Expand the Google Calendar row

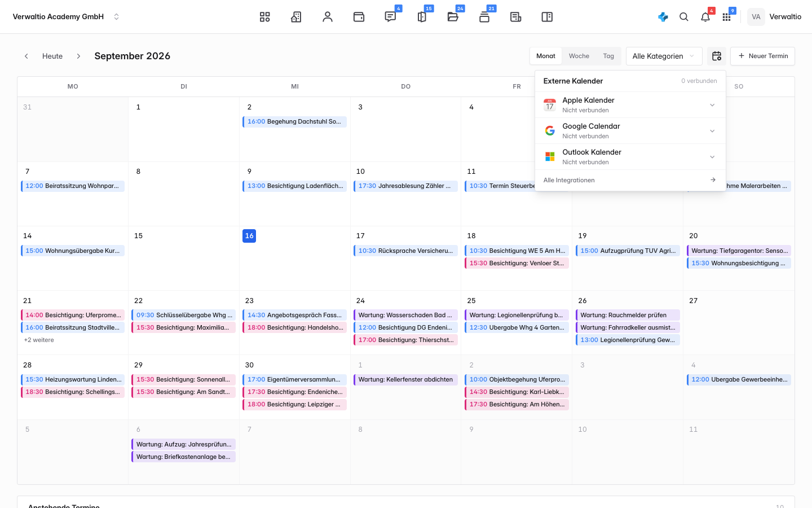coord(630,131)
